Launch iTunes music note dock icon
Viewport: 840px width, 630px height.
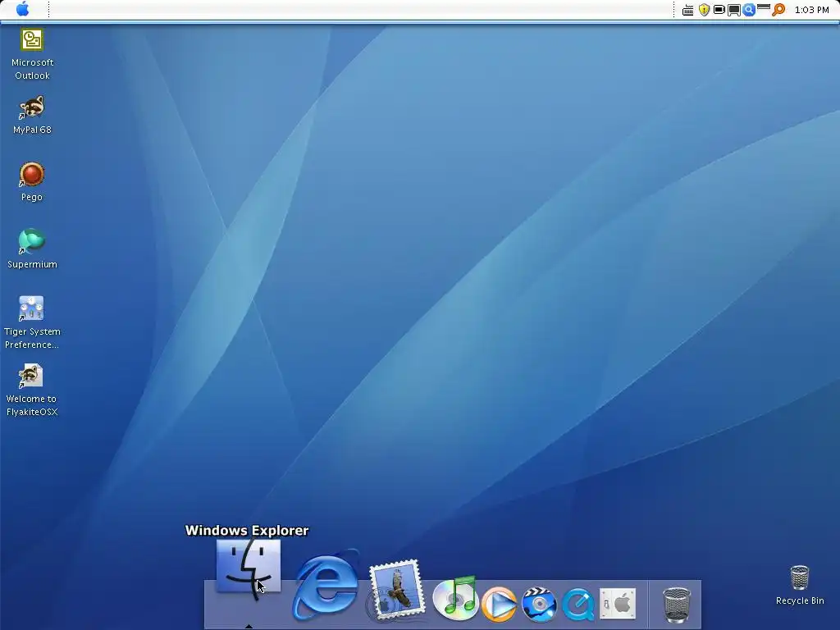[x=455, y=598]
